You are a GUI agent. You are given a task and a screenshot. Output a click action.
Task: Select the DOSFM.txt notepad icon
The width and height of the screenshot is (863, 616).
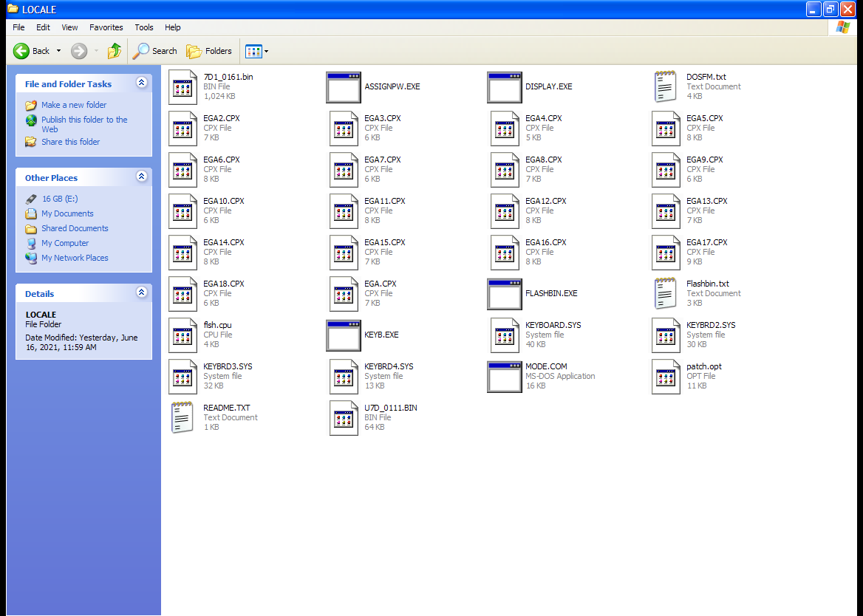(666, 87)
